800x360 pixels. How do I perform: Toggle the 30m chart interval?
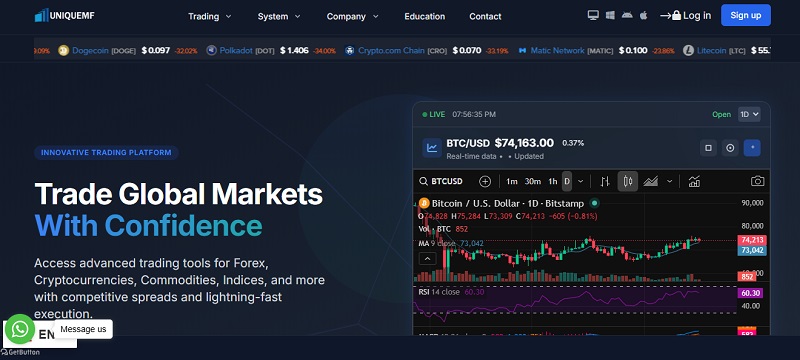point(533,182)
